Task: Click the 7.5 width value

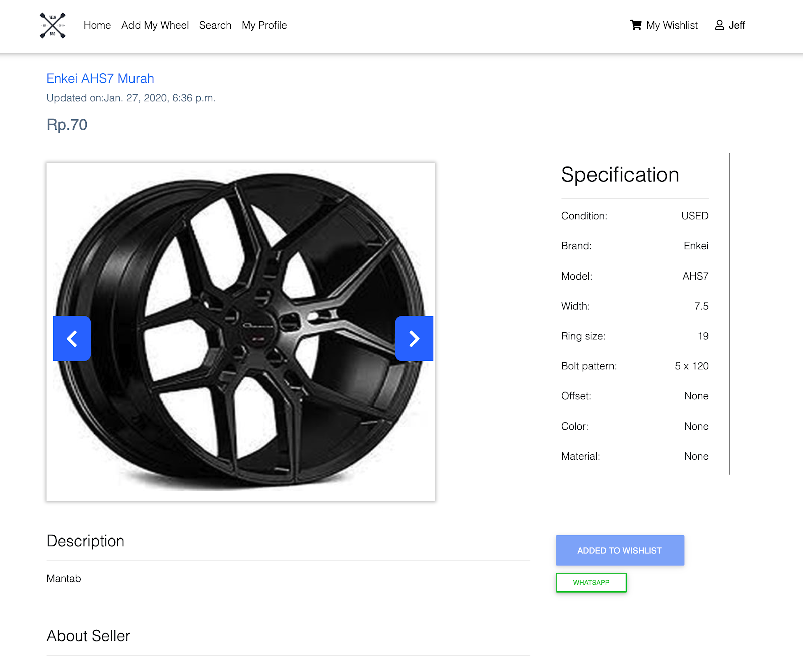Action: [701, 306]
